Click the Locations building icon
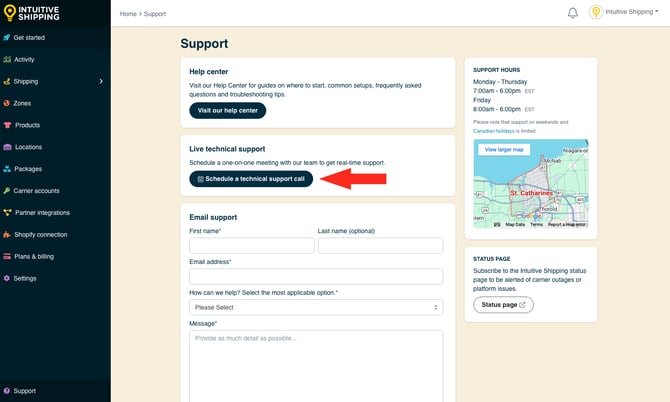The image size is (670, 402). (x=7, y=147)
